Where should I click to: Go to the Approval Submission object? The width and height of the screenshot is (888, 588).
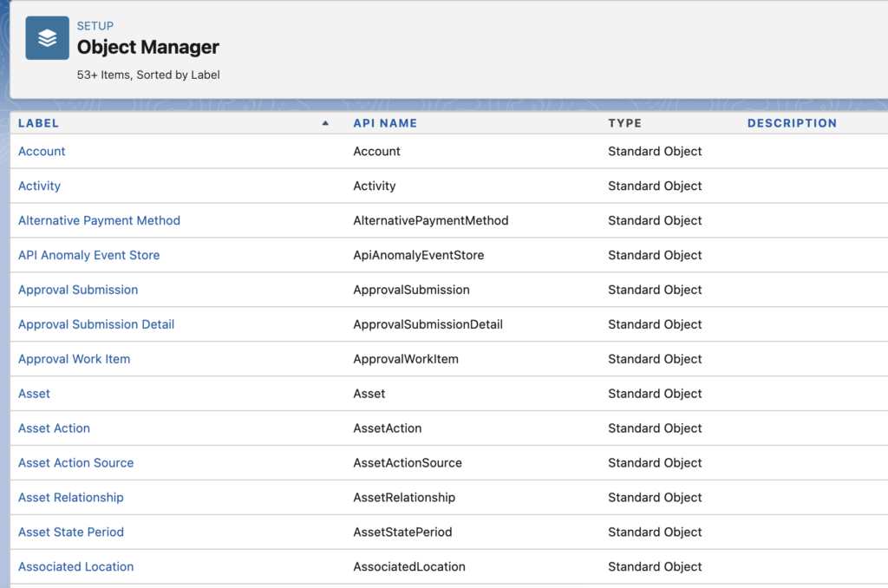pyautogui.click(x=78, y=290)
